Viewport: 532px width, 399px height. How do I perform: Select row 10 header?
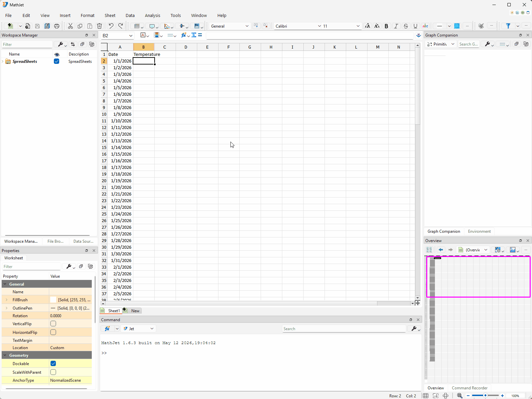104,114
